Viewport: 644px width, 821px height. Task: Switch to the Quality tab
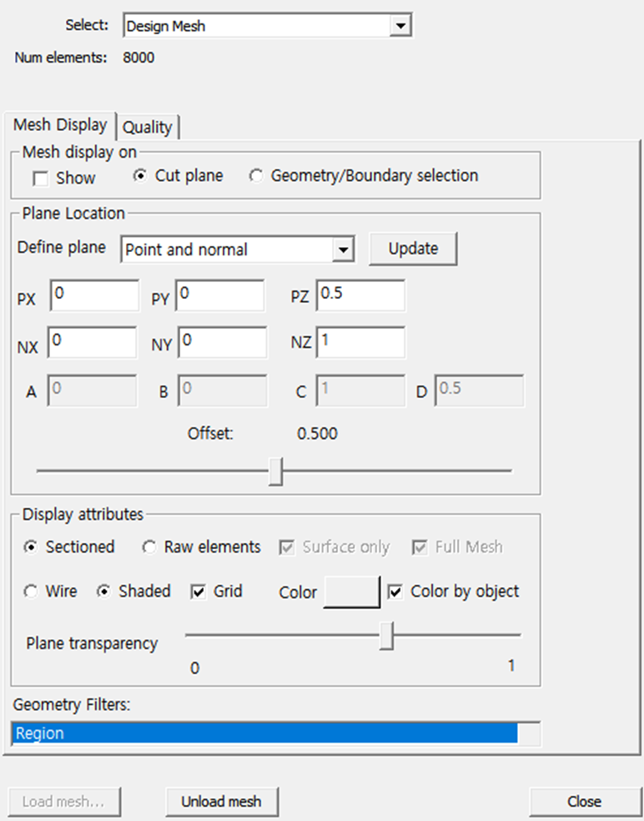pyautogui.click(x=148, y=127)
